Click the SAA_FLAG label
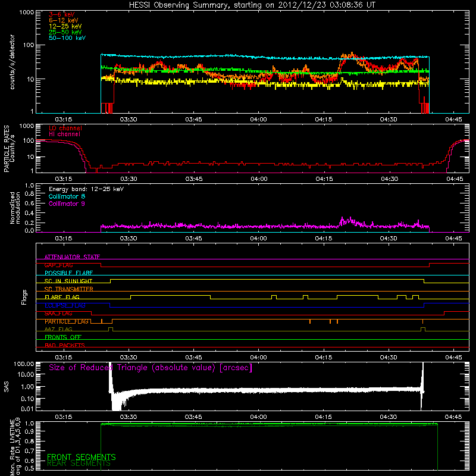476x476 pixels. click(58, 314)
